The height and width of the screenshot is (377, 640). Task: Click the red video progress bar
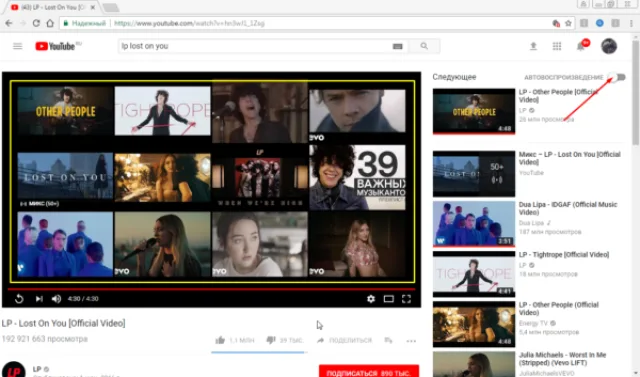click(x=211, y=289)
